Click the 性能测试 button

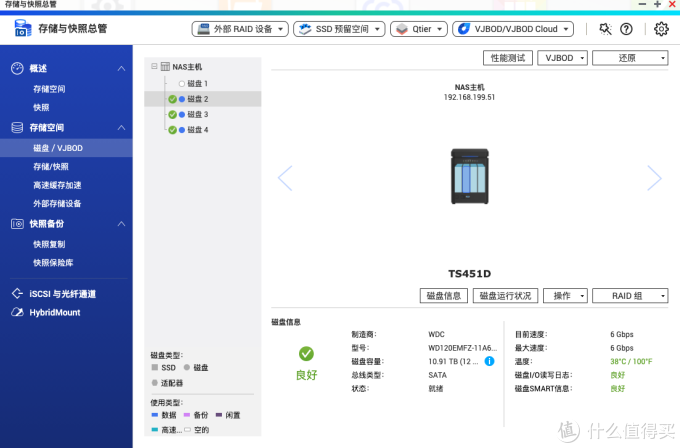coord(508,58)
